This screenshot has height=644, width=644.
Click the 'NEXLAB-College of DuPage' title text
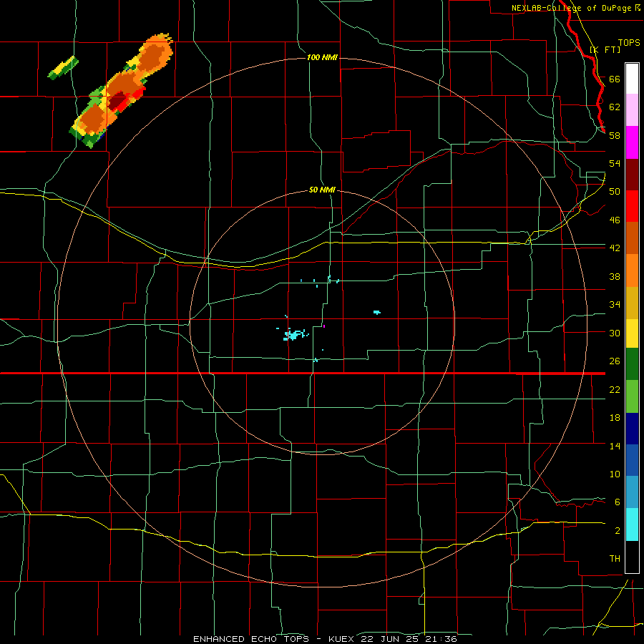tap(571, 8)
